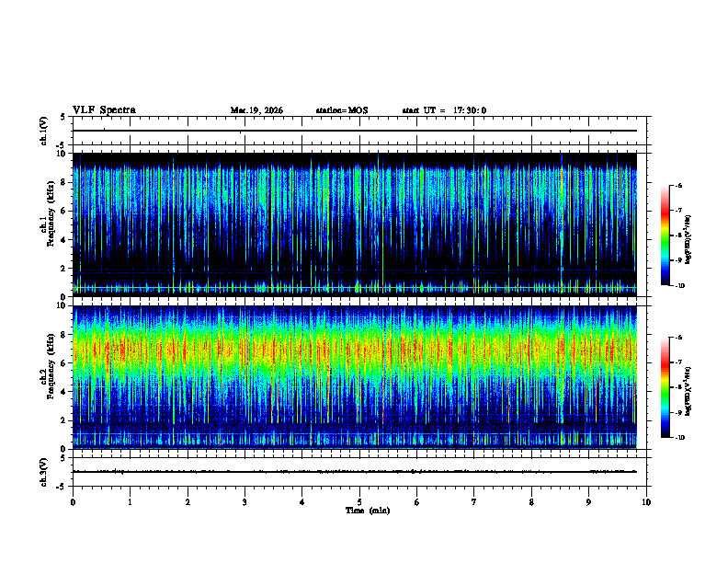Click time axis tick label "10"
The image size is (728, 563).
[x=646, y=502]
